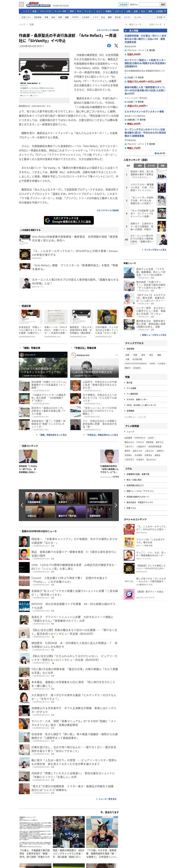This screenshot has width=186, height=868.
Task: Switch ranking to 一週間 tab
Action: (x=139, y=166)
